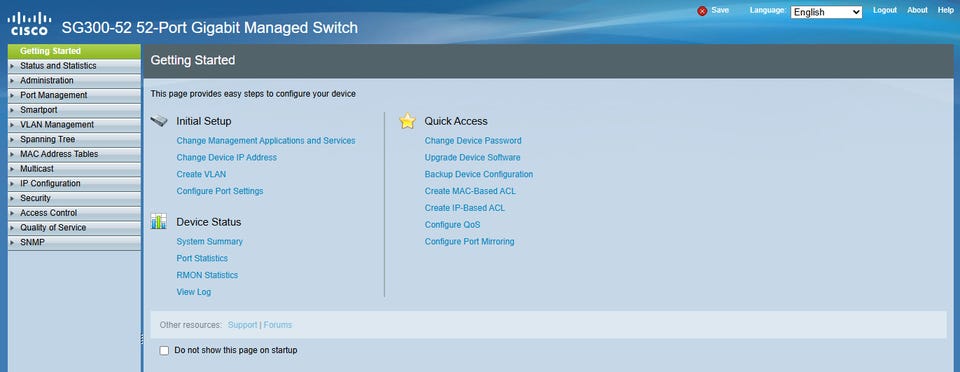
Task: Select Getting Started in sidebar
Action: pos(74,51)
